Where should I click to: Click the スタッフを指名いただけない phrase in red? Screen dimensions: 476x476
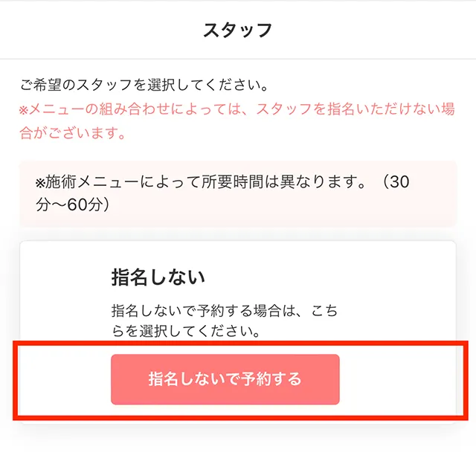[341, 110]
